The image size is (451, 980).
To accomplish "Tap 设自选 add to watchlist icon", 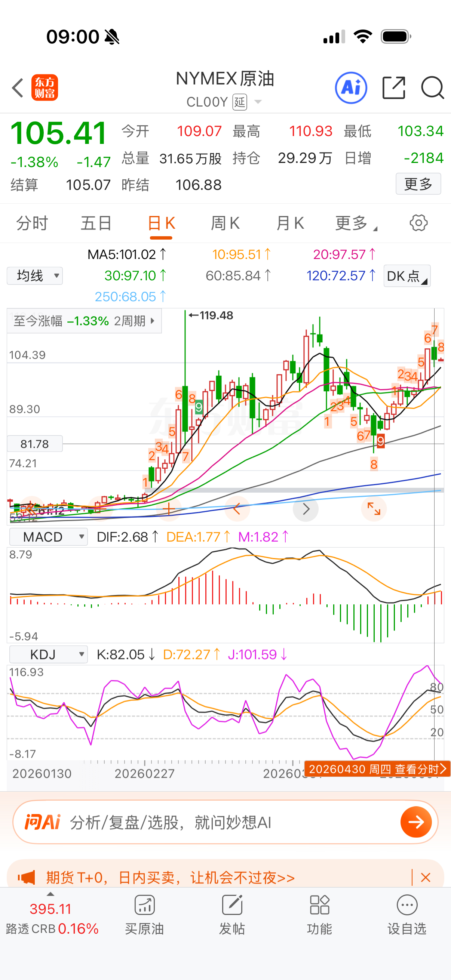I will pos(407,904).
